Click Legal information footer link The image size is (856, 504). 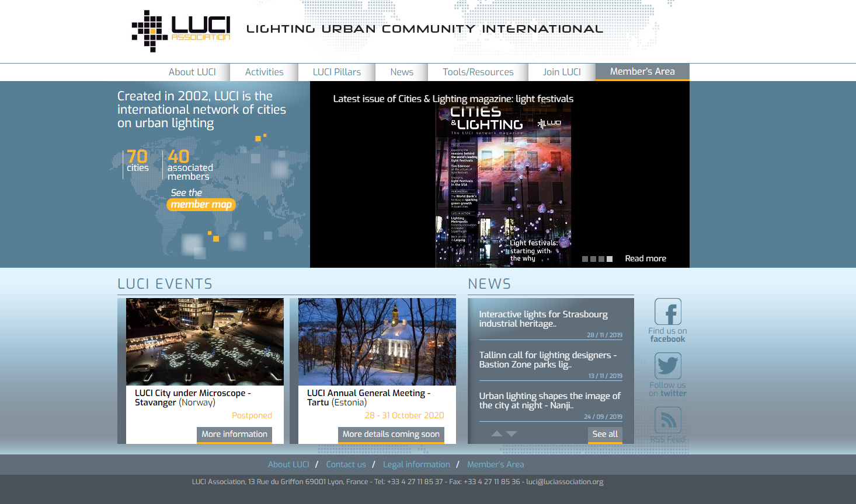pos(416,465)
